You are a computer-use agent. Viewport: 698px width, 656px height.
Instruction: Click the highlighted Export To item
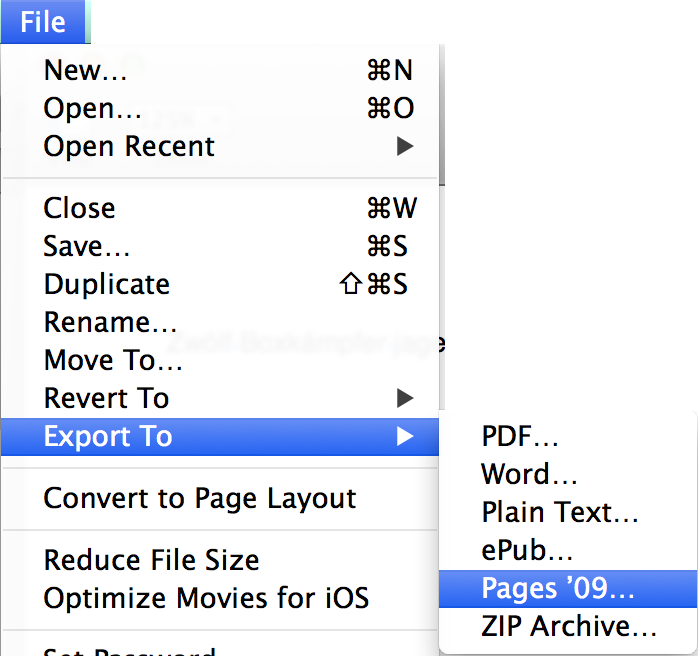click(x=108, y=436)
